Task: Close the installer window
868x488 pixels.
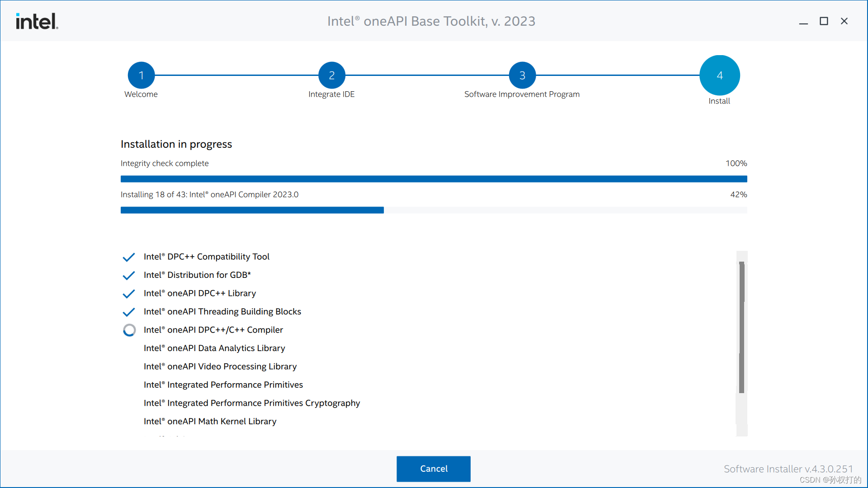Action: (x=844, y=21)
